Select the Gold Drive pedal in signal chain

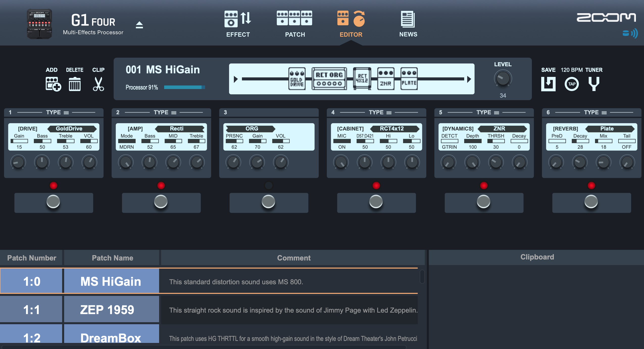pyautogui.click(x=297, y=79)
